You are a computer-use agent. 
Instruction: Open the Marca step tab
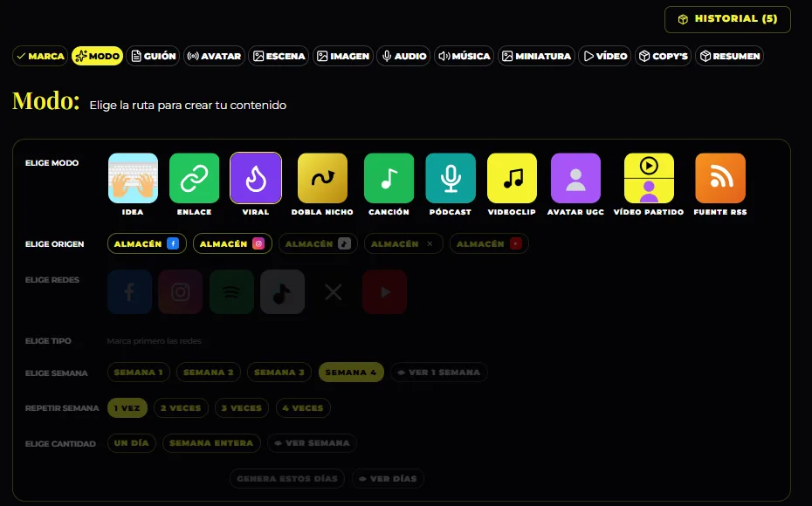tap(40, 56)
